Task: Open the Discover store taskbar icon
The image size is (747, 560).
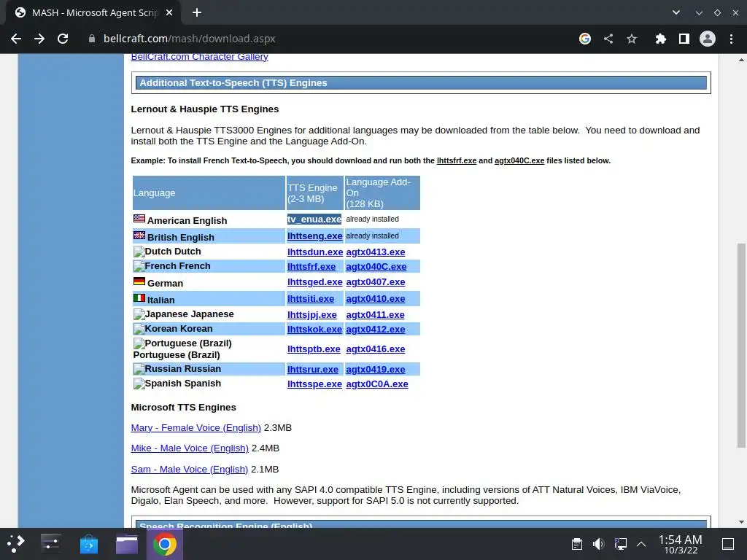Action: coord(88,544)
